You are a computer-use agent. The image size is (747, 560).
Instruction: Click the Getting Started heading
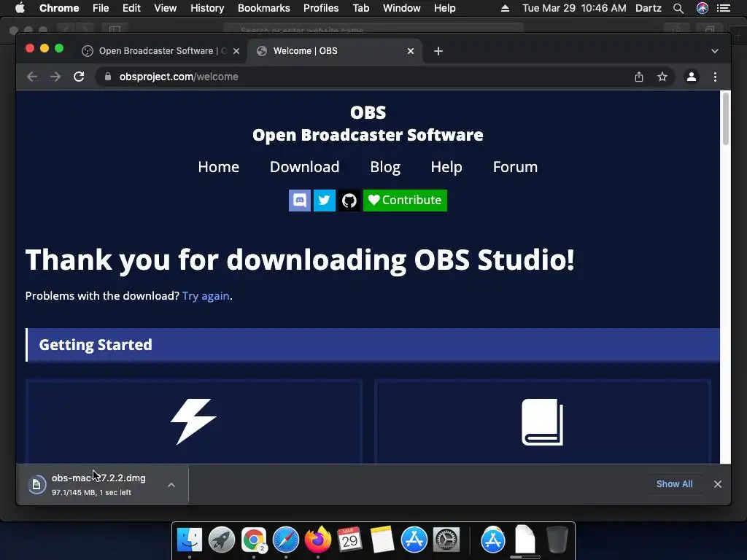point(96,345)
